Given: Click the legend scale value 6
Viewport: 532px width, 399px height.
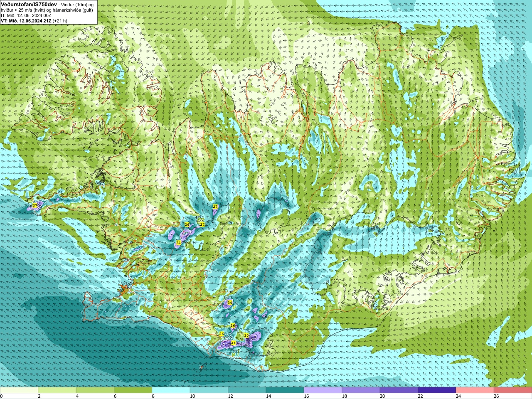Looking at the screenshot, I should [115, 396].
